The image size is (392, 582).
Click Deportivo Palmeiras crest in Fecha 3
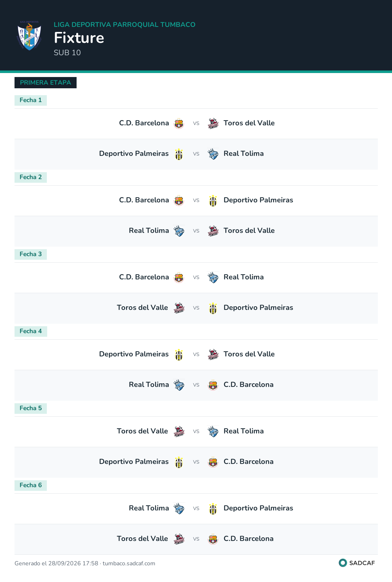[x=213, y=308]
